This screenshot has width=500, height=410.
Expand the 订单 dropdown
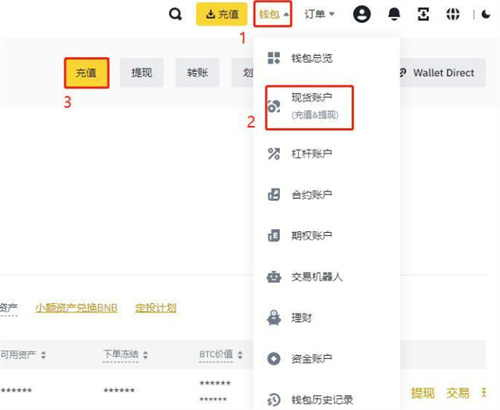click(x=319, y=14)
